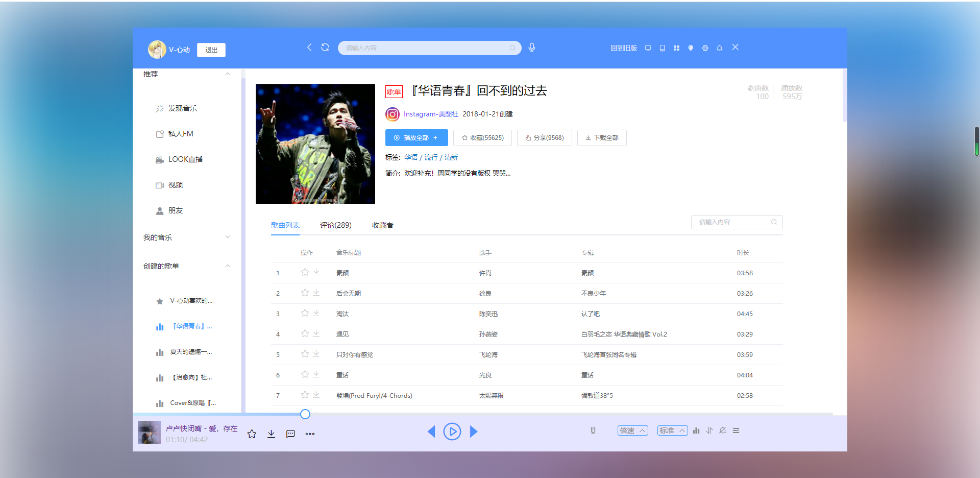Screen dimensions: 980x478
Task: Open settings via the gear icon
Action: 705,48
